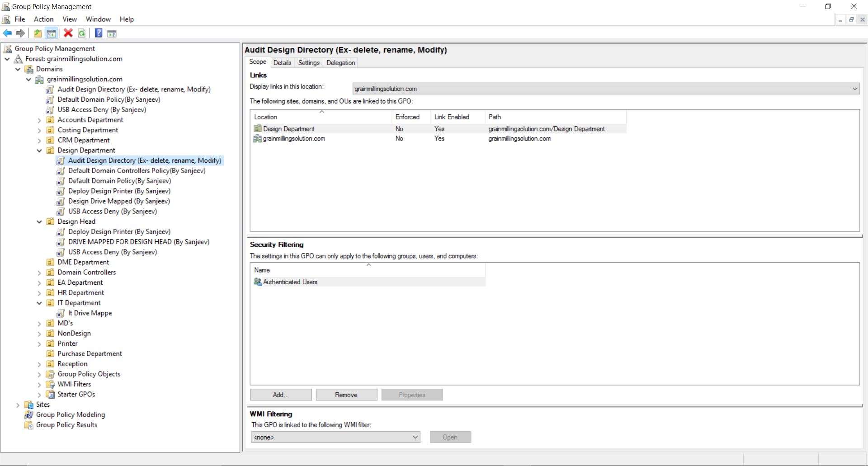The width and height of the screenshot is (868, 466).
Task: Click the Printer OU folder icon
Action: [51, 344]
